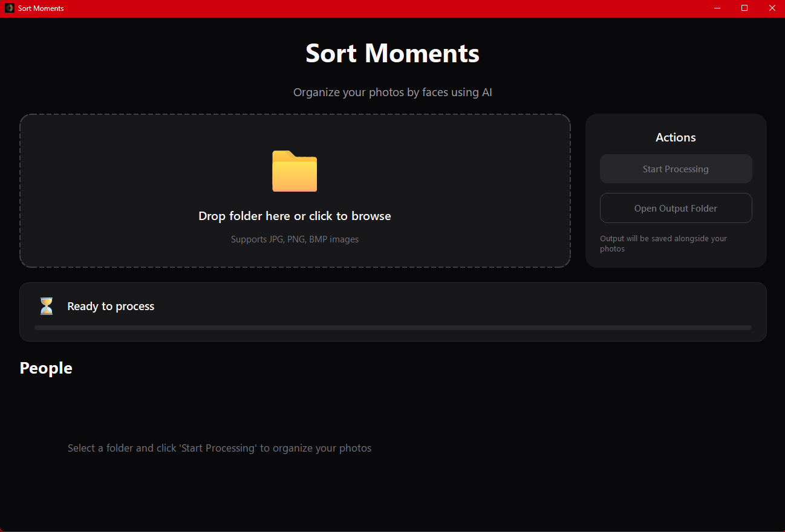Click the large Sort Moments heading
The height and width of the screenshot is (532, 785).
point(392,54)
